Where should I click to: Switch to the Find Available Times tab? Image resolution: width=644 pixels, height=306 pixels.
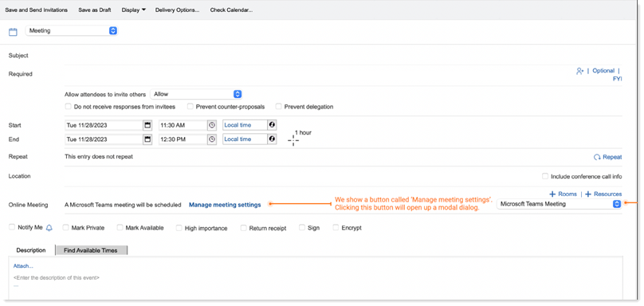(91, 250)
